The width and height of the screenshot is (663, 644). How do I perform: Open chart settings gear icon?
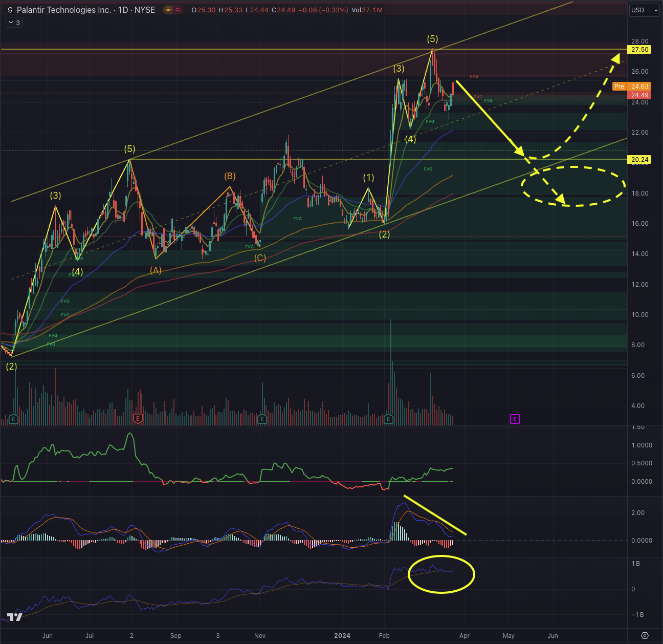tap(645, 636)
